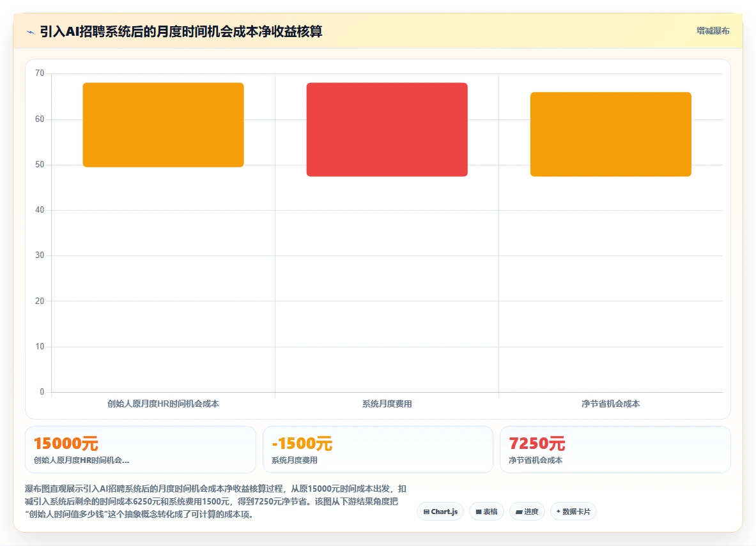Select the 15000元 data card
The height and width of the screenshot is (546, 756).
point(141,449)
